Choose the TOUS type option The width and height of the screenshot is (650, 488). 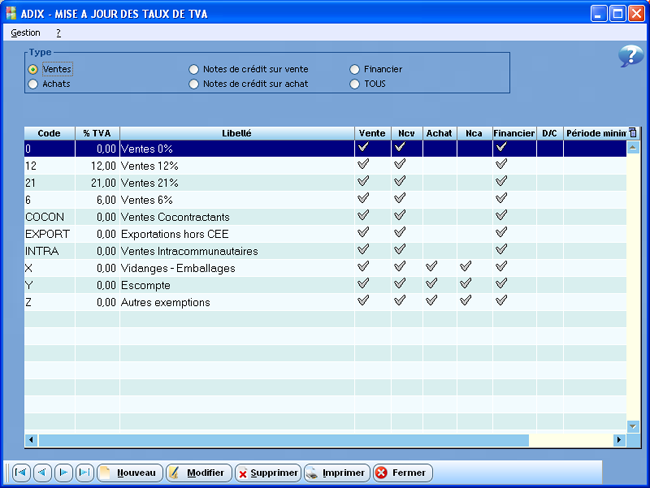(354, 84)
